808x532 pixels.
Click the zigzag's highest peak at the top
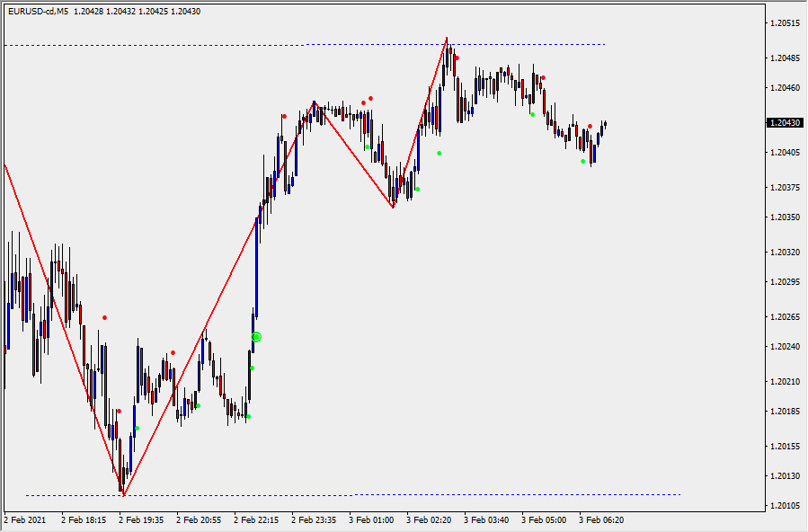click(x=447, y=39)
